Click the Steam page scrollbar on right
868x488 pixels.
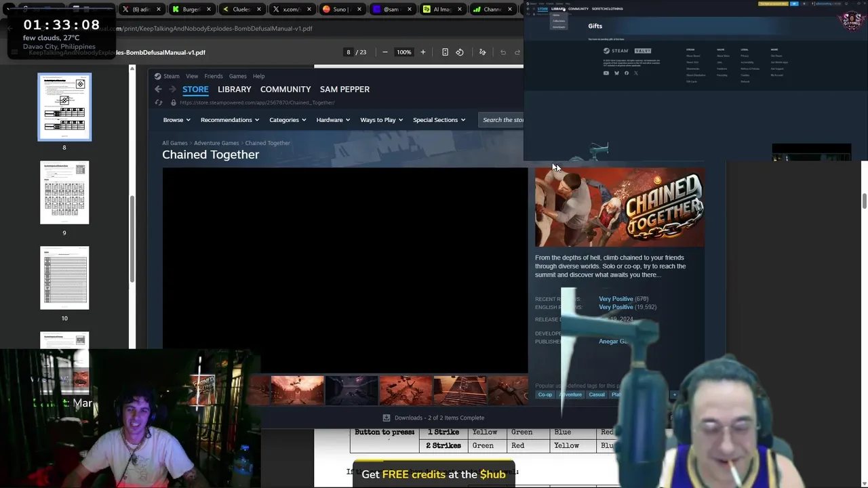[x=864, y=201]
